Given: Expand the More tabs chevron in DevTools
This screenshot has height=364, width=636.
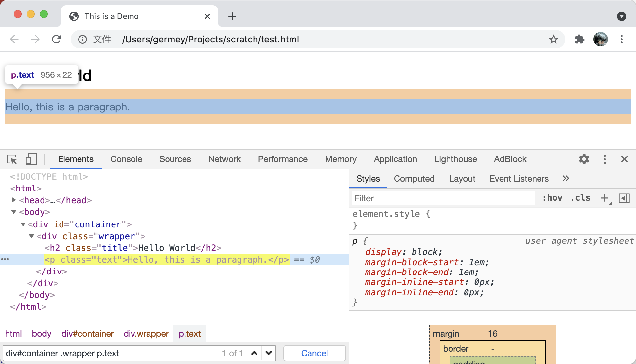Looking at the screenshot, I should pos(566,178).
